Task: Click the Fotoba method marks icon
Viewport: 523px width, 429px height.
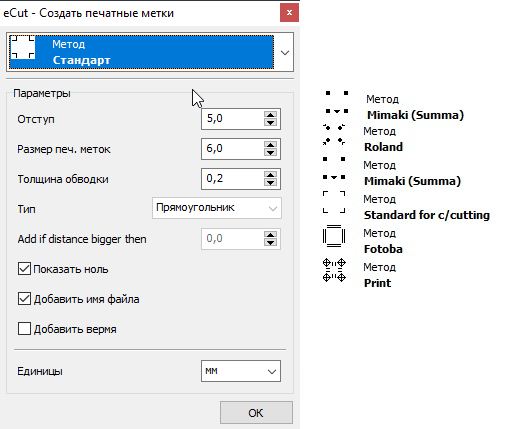Action: tap(334, 236)
